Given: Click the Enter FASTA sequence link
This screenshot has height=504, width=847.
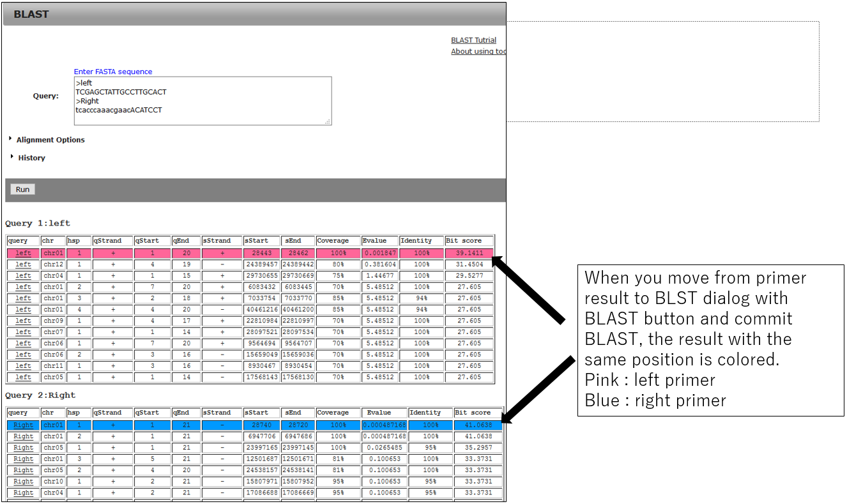Looking at the screenshot, I should (113, 72).
